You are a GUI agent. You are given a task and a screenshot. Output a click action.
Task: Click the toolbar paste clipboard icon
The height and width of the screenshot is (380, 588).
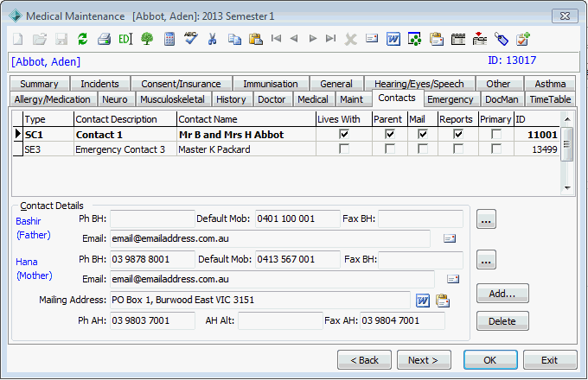256,39
